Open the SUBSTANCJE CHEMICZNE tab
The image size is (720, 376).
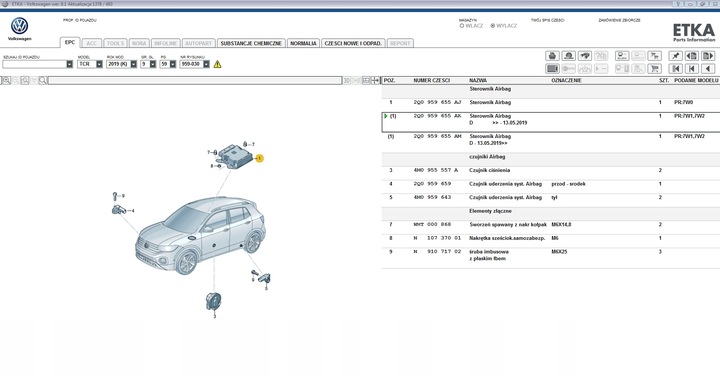(x=251, y=43)
